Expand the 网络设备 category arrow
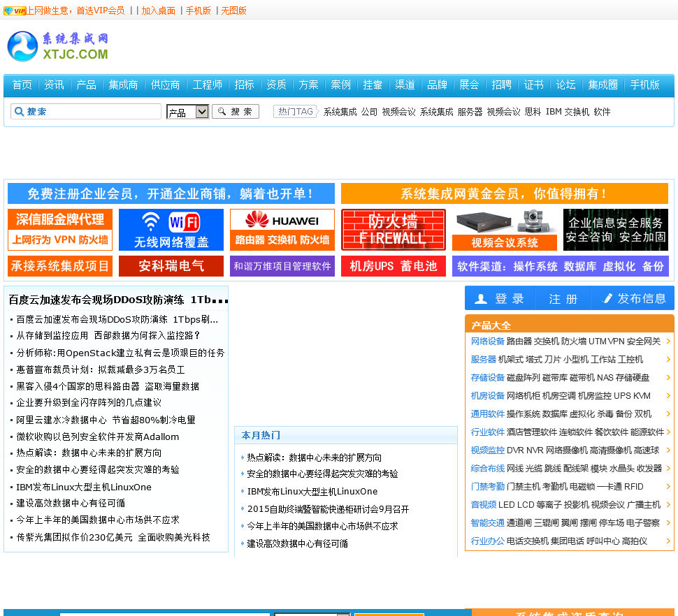 (668, 342)
